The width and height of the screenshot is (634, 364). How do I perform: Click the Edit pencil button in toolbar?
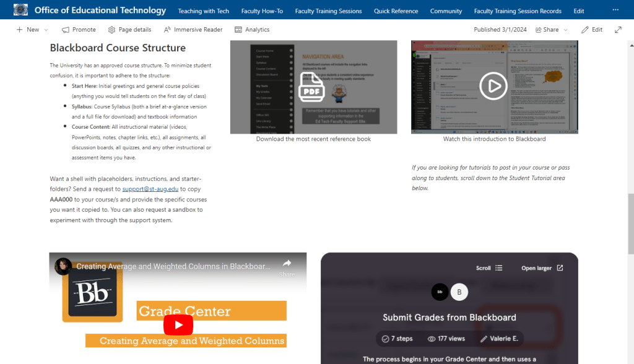click(x=592, y=30)
